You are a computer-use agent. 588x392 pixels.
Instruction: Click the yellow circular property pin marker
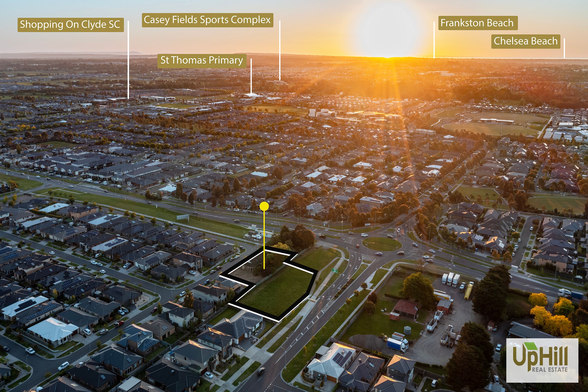coord(264,206)
